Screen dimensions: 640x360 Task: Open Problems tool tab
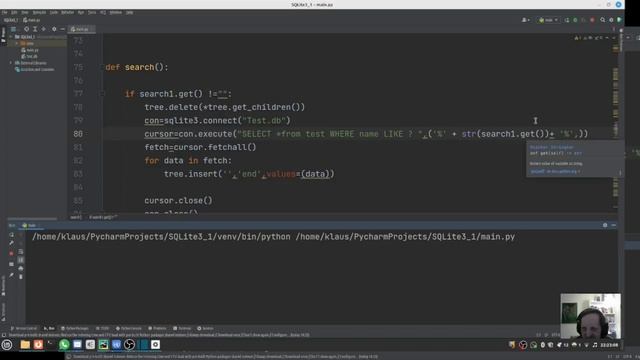tap(157, 328)
